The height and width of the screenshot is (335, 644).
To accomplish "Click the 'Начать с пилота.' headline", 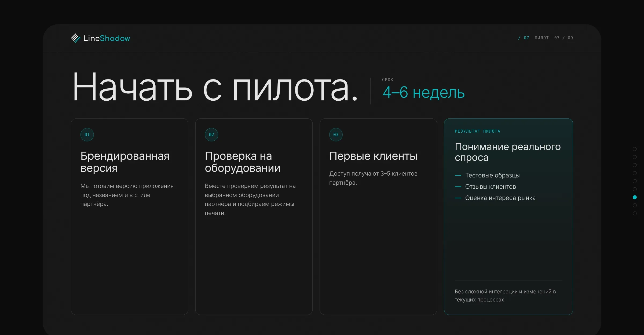I will point(215,87).
